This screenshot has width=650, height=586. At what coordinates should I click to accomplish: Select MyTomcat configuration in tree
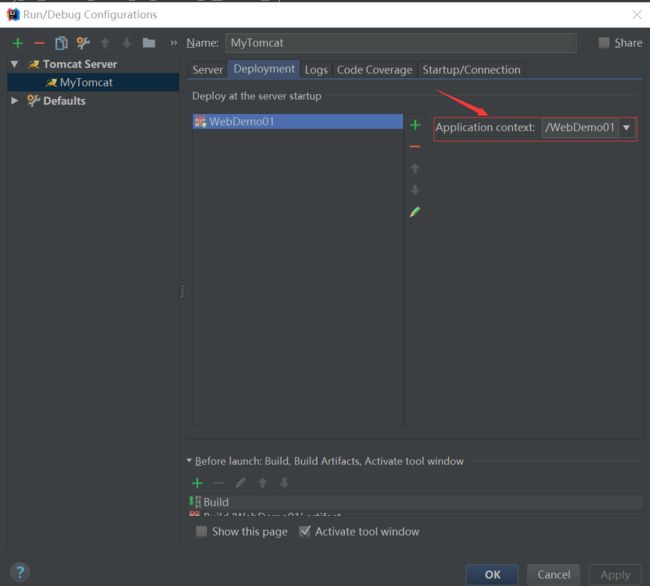coord(94,82)
